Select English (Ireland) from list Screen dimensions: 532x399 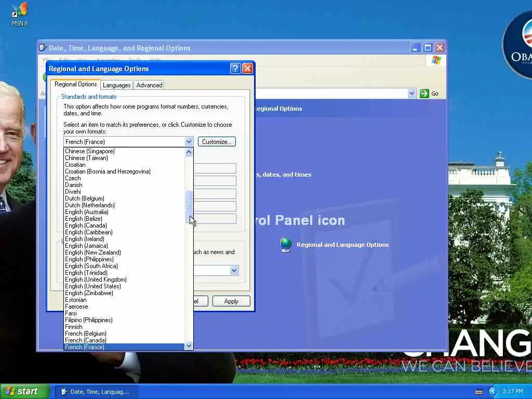pos(124,239)
